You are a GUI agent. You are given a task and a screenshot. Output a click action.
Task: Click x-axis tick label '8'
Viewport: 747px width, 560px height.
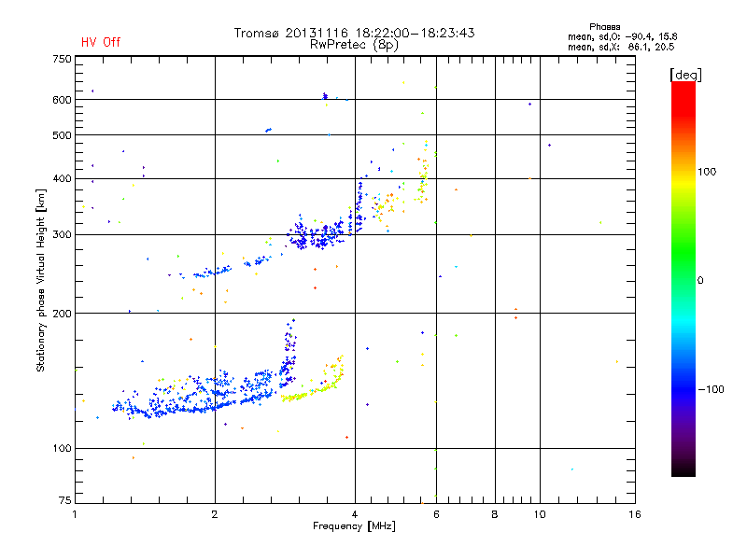point(495,514)
